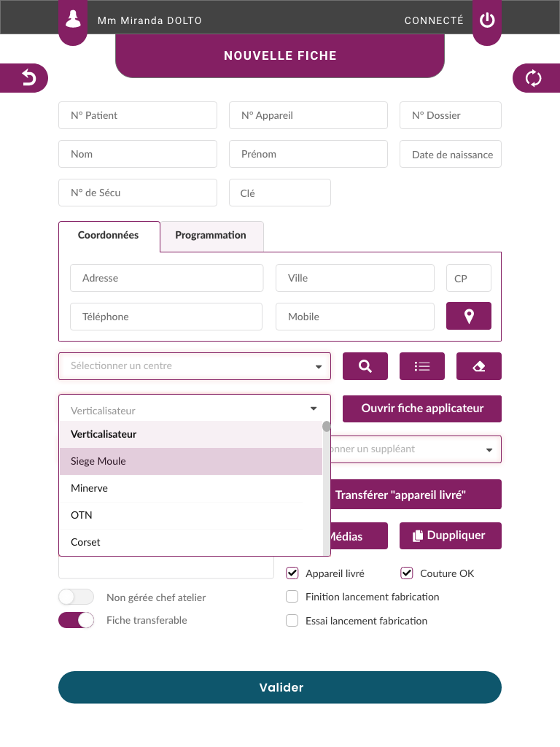The height and width of the screenshot is (747, 560).
Task: Click the dropdown list scrollbar handle
Action: coord(326,426)
